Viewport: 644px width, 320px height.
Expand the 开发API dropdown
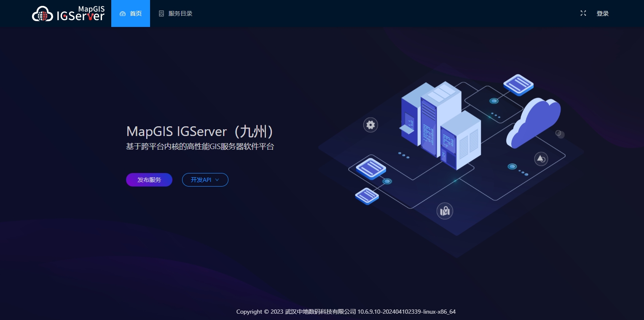point(205,180)
